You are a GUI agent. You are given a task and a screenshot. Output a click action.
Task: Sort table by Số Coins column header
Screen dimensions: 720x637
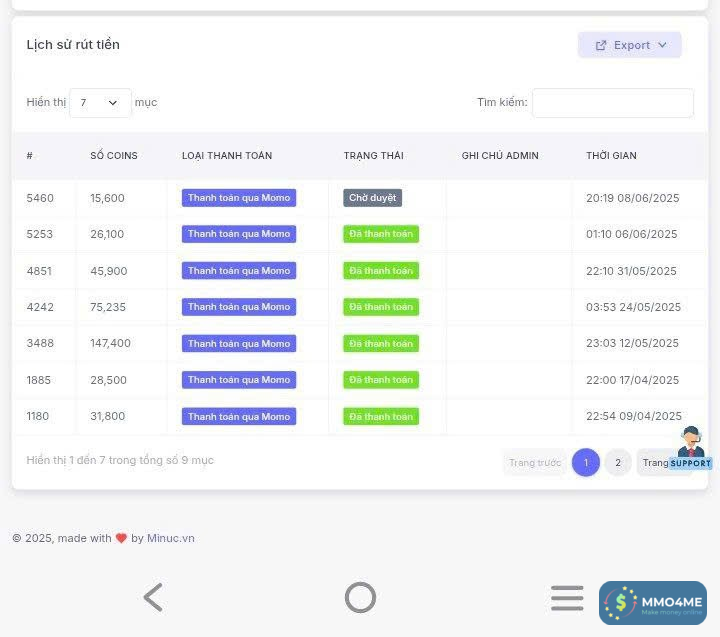114,156
